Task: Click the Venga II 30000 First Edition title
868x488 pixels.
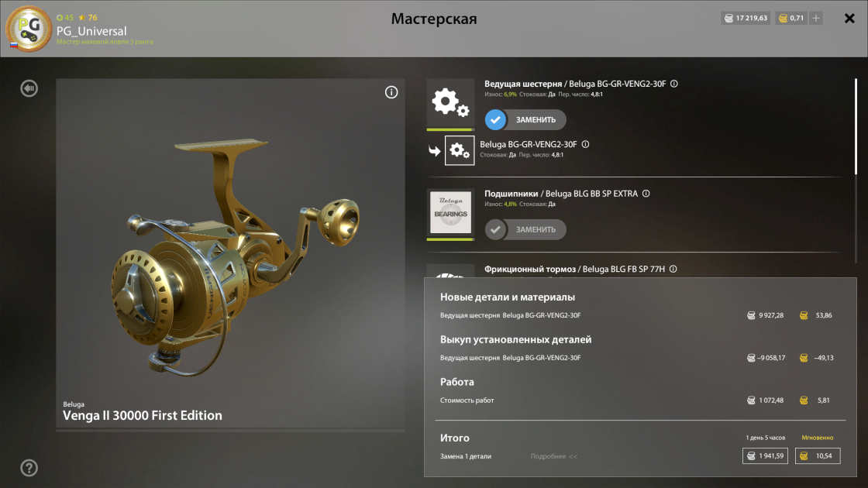Action: (143, 415)
